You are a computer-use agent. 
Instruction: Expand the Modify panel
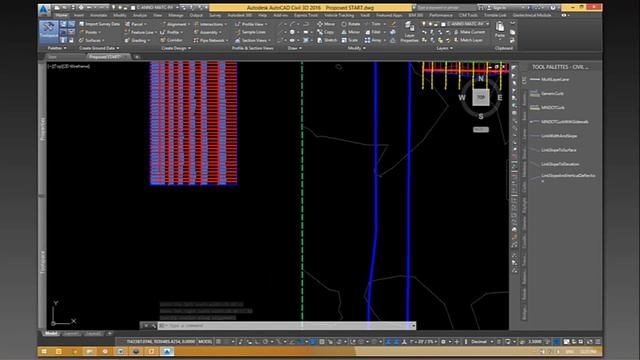[356, 48]
